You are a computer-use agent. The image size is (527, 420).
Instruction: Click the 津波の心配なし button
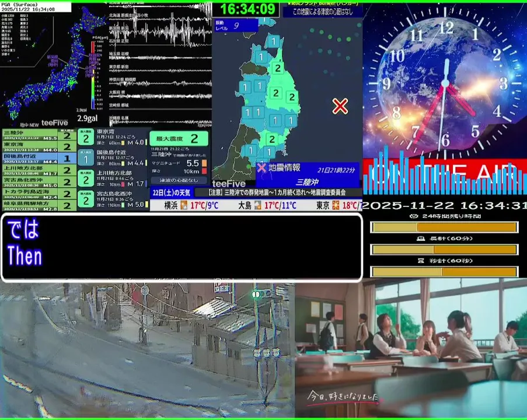(x=179, y=180)
